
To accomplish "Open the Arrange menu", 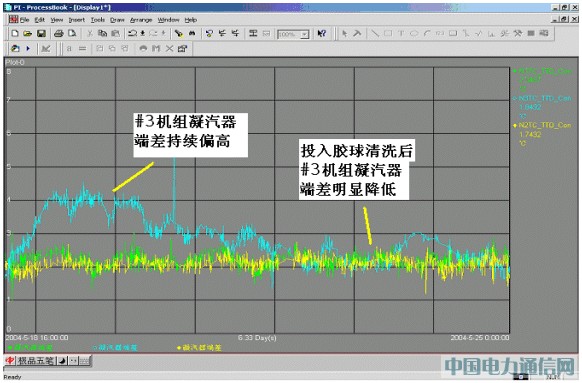I will 141,20.
